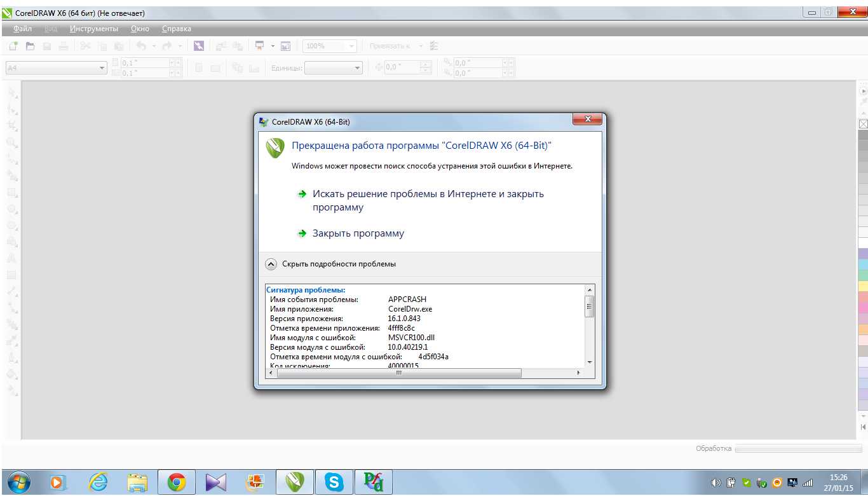
Task: Open Google Chrome from the taskbar
Action: point(176,483)
